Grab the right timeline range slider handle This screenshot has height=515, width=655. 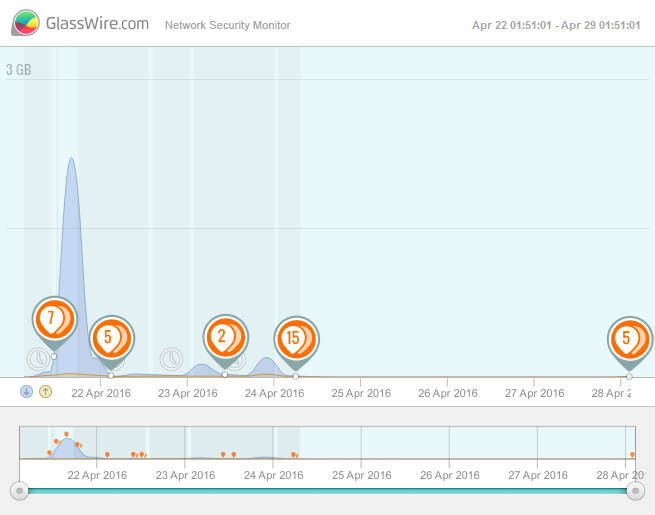[635, 490]
